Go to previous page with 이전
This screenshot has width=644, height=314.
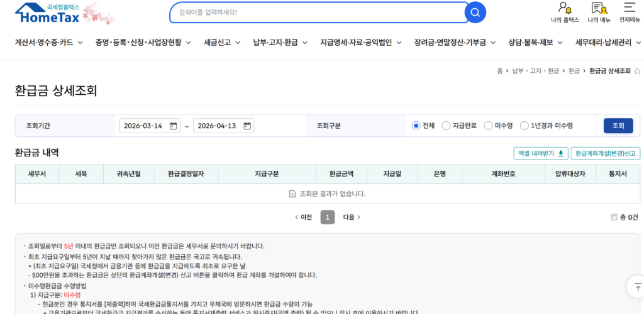304,217
